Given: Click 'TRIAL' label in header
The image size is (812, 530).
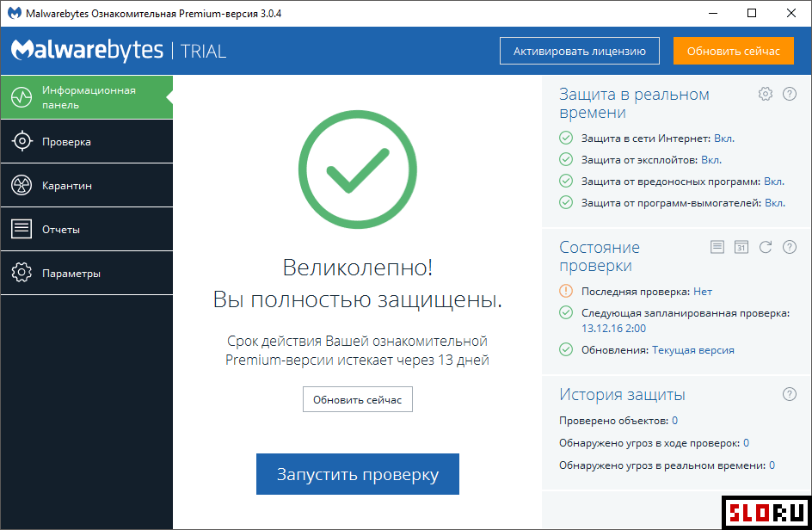Looking at the screenshot, I should [x=203, y=52].
